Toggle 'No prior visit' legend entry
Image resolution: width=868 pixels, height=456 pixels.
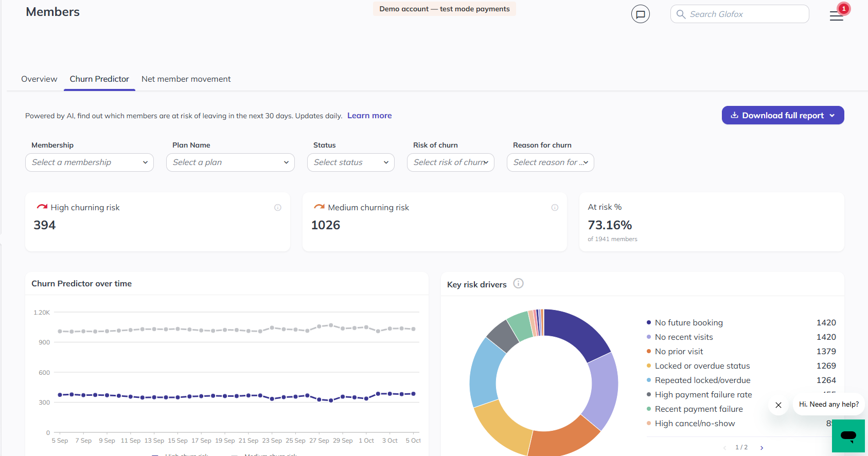tap(675, 352)
